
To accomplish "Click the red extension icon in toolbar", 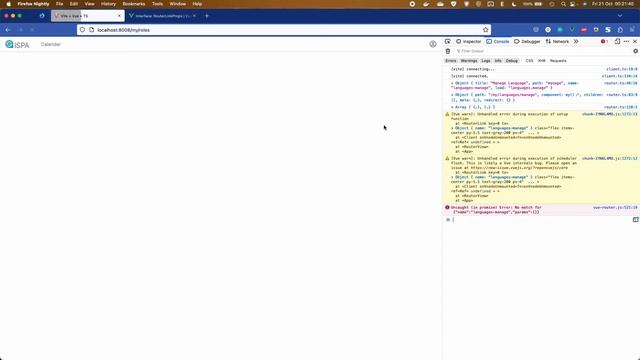I will [584, 30].
